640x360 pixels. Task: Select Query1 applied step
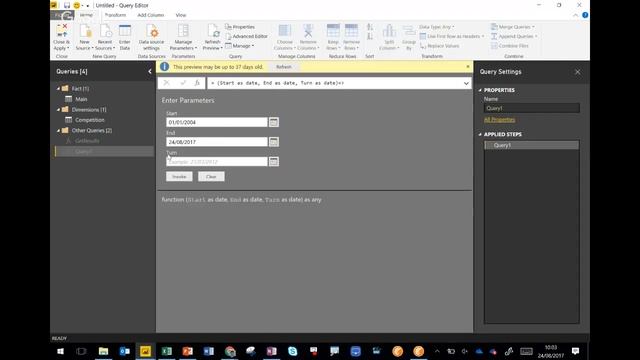pyautogui.click(x=531, y=145)
